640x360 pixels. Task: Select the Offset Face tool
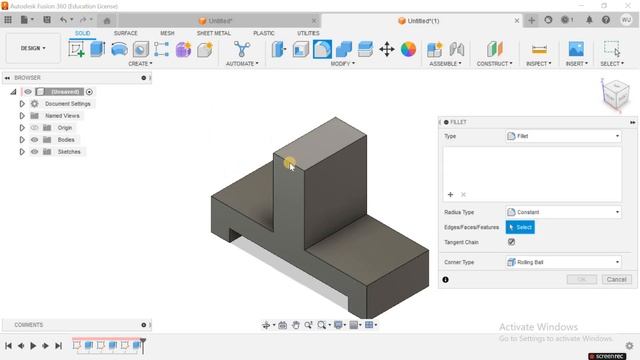click(x=365, y=49)
